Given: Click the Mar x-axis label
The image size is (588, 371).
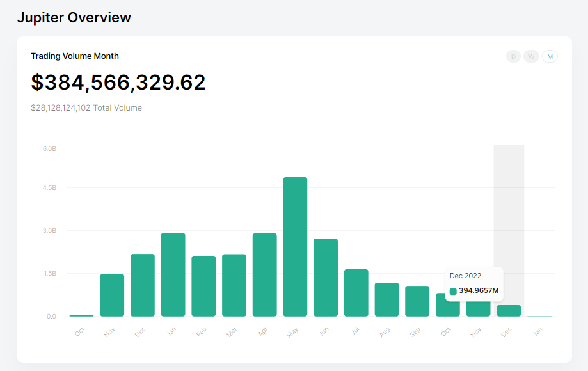Looking at the screenshot, I should (x=232, y=331).
